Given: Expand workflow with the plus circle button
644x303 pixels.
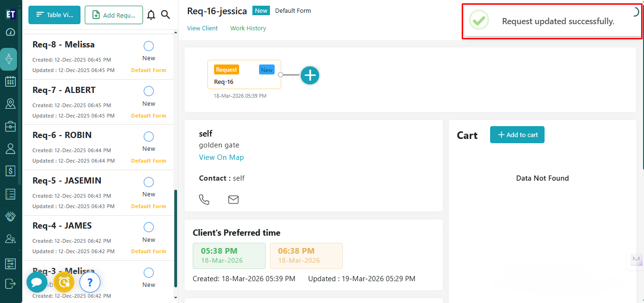Looking at the screenshot, I should (310, 75).
